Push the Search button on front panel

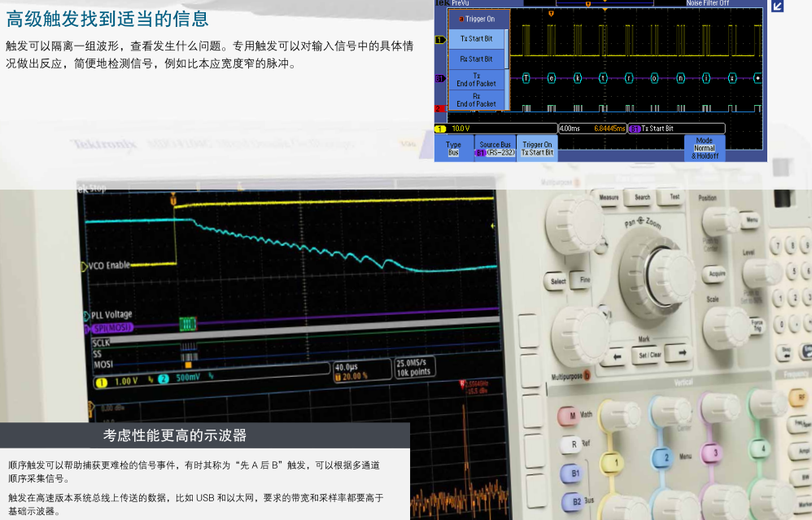(642, 197)
